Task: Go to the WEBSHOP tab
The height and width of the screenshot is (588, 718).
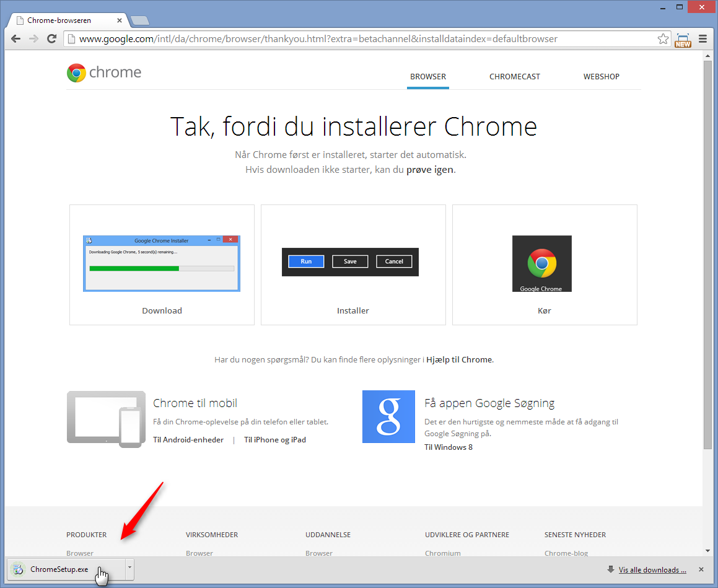Action: click(x=601, y=77)
